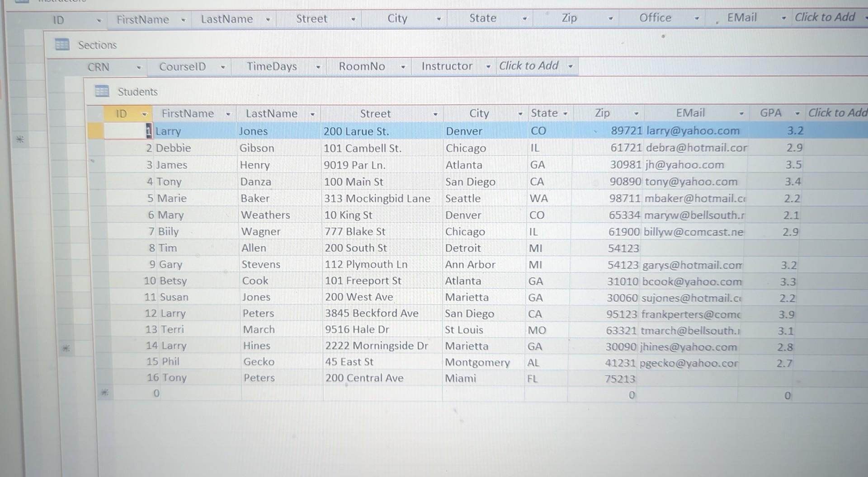
Task: Select the Students table datasheet icon
Action: [x=102, y=92]
